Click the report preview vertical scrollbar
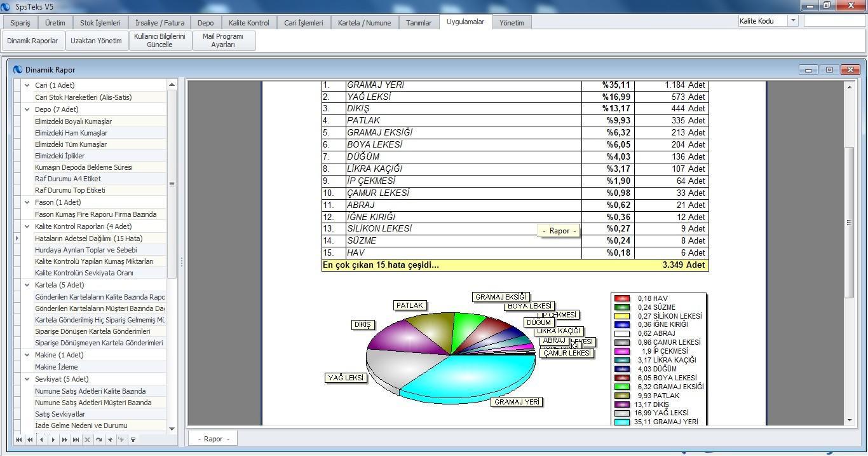 850,223
